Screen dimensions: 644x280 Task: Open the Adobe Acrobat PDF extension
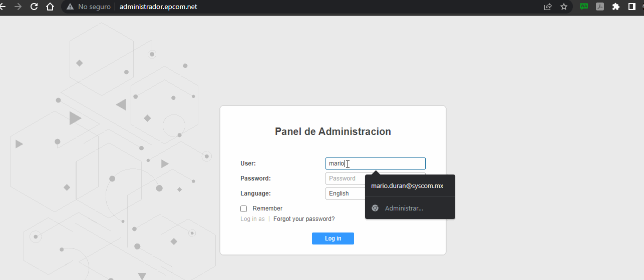coord(599,6)
